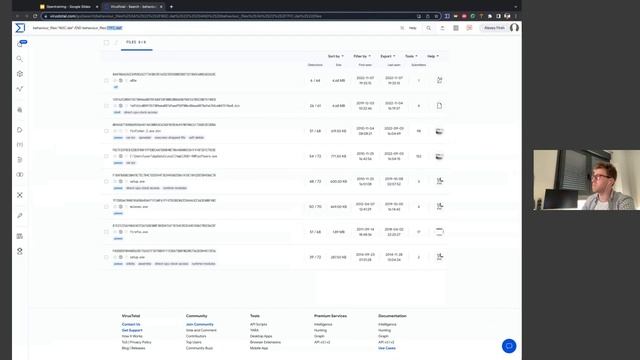Open the magnifier search icon in left sidebar

pos(20,59)
